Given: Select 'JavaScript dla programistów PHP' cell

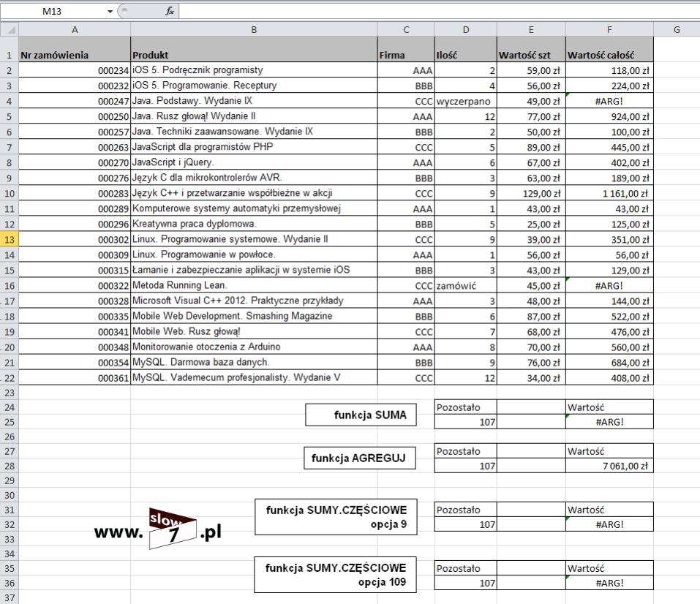Looking at the screenshot, I should click(x=254, y=147).
